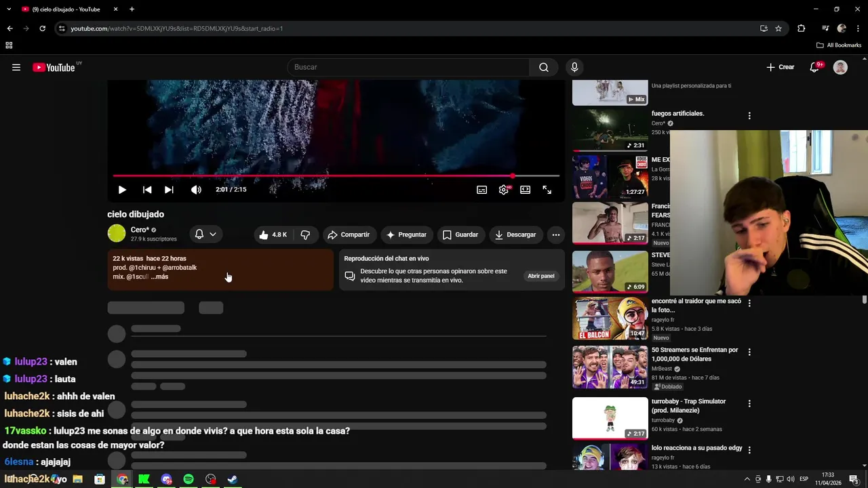Screen dimensions: 868x488
Task: Click the Descargar download button
Action: coord(515,235)
